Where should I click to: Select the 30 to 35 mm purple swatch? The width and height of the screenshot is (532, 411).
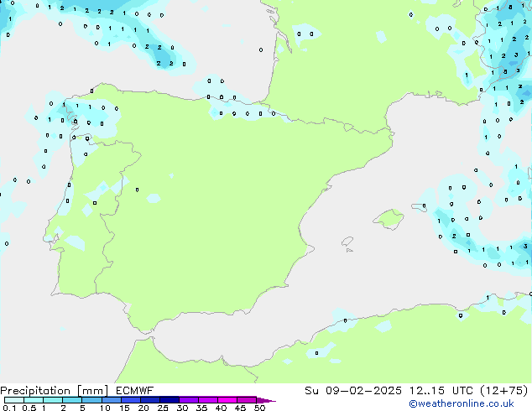click(188, 400)
